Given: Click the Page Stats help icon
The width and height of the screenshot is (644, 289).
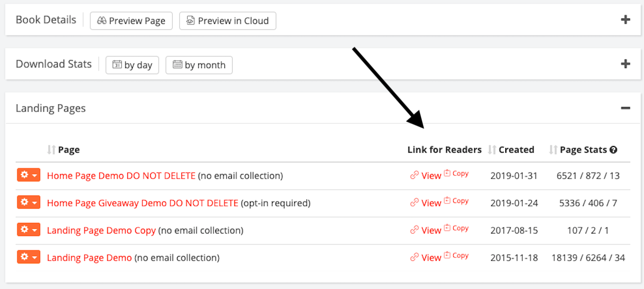Looking at the screenshot, I should click(613, 149).
